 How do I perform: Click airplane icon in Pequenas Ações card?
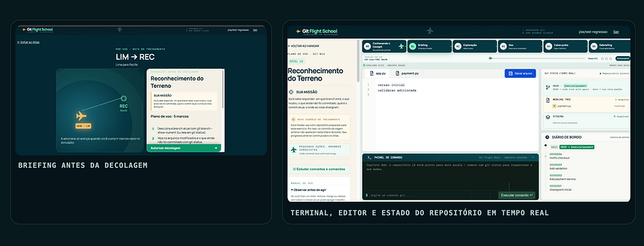(x=293, y=150)
